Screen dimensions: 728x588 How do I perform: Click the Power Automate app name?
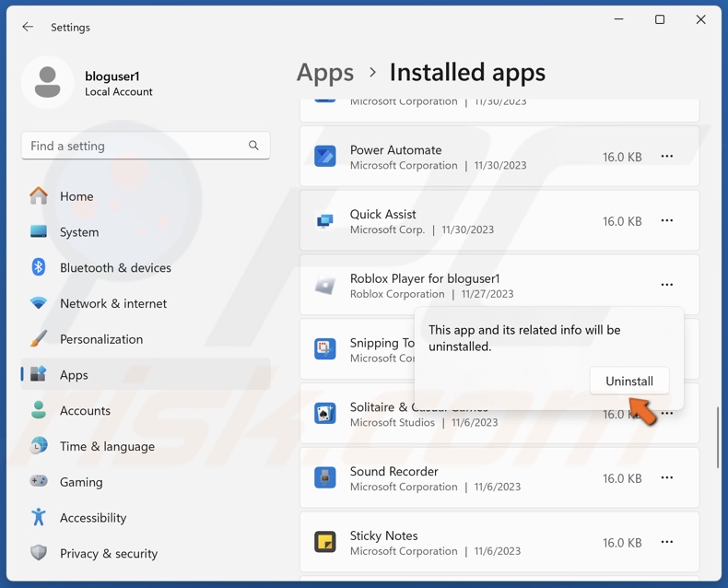click(395, 150)
